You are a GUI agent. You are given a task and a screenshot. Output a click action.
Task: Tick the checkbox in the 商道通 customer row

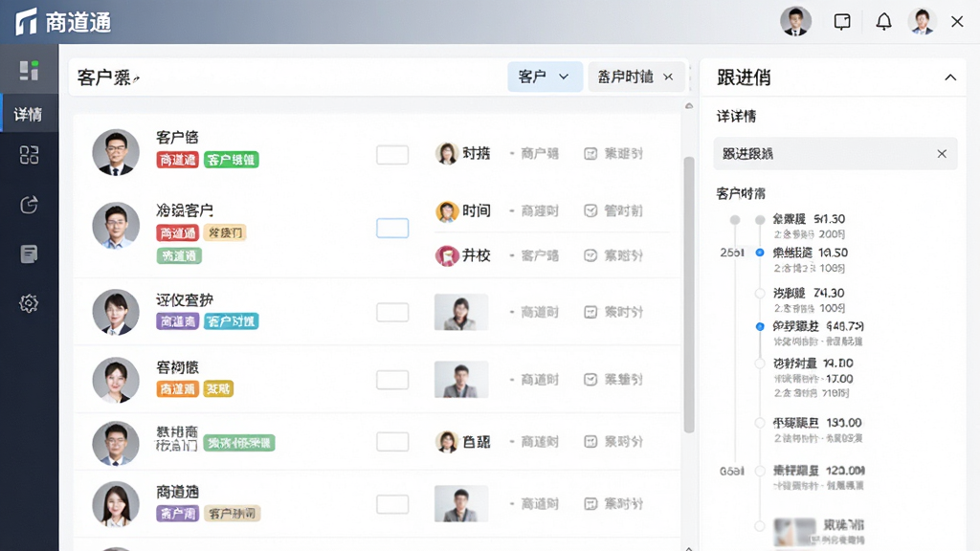[392, 504]
